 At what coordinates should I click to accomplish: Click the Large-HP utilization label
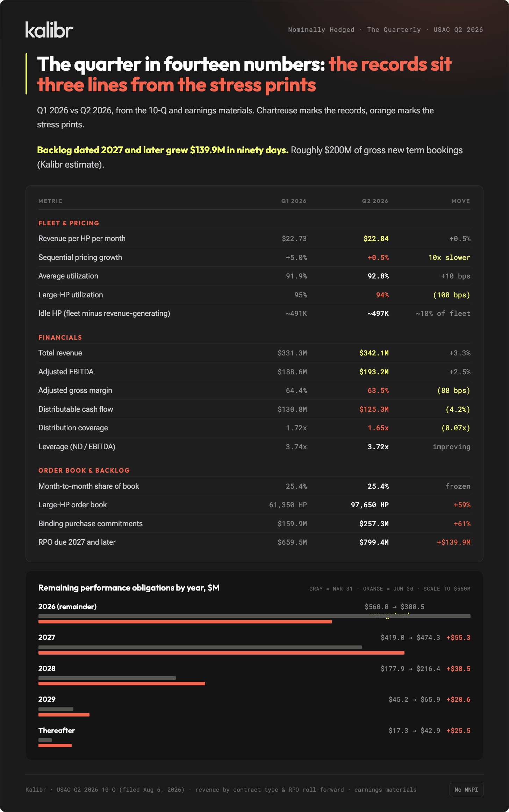pyautogui.click(x=71, y=295)
